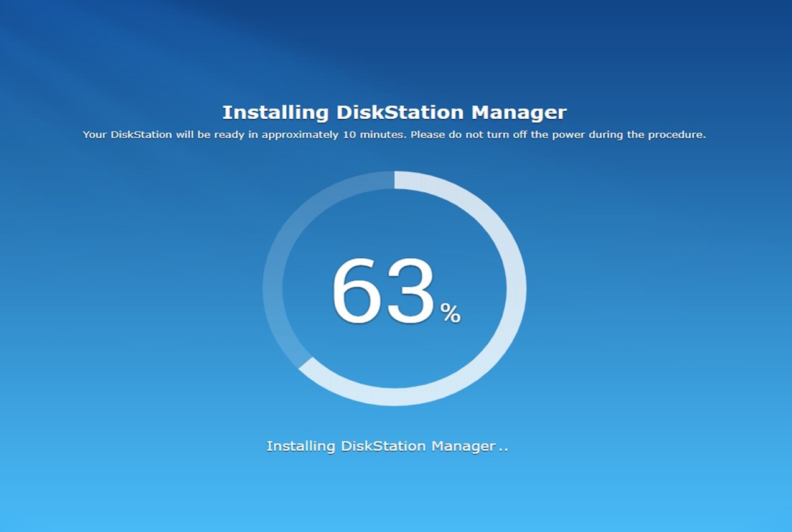792x532 pixels.
Task: Click the "Installing DiskStation Manager.." status line
Action: (388, 446)
